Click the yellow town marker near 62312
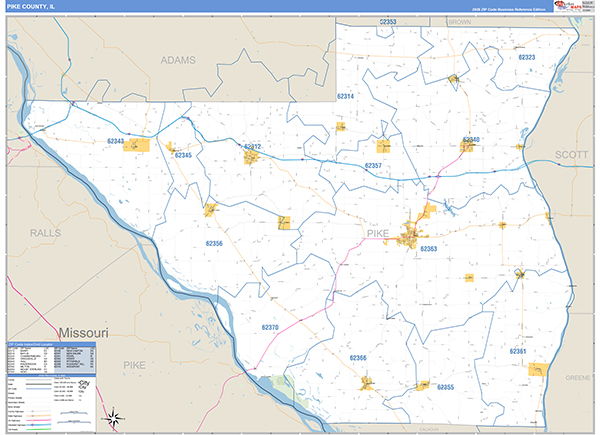This screenshot has height=435, width=600. coord(251,156)
